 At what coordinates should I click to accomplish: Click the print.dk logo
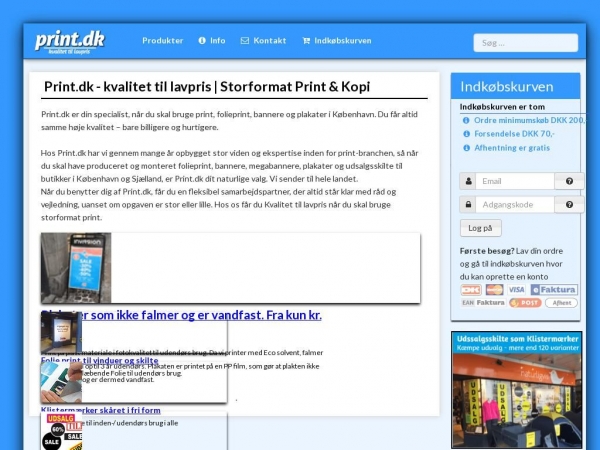pyautogui.click(x=70, y=42)
